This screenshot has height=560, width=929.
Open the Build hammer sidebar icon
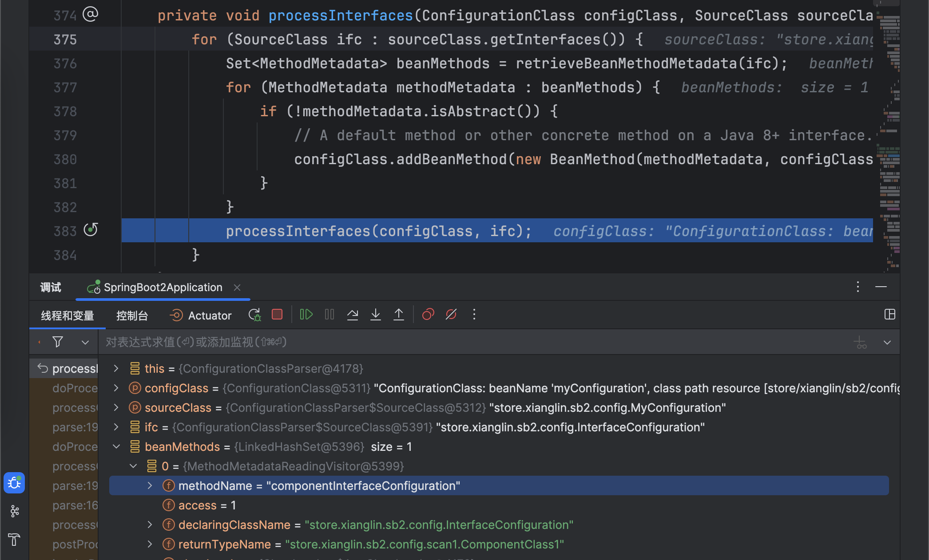(x=14, y=540)
